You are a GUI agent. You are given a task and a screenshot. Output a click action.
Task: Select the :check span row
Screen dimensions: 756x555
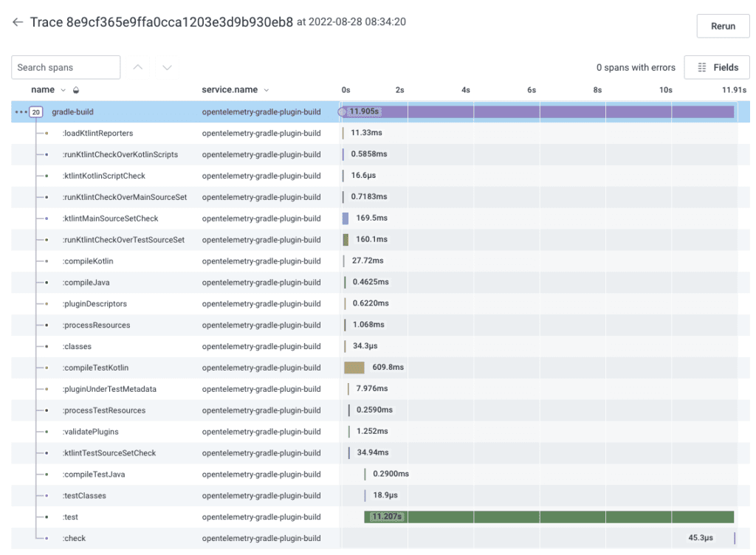point(75,538)
